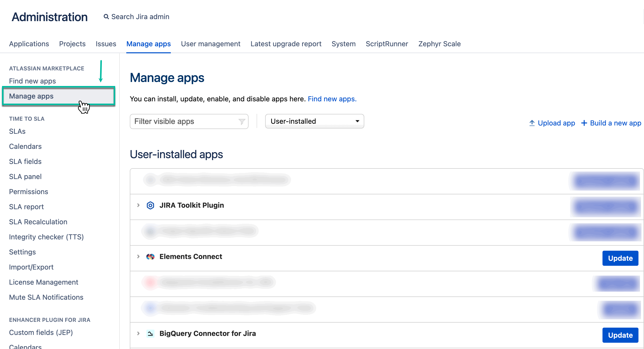Go to License Management settings
This screenshot has height=349, width=644.
(44, 282)
